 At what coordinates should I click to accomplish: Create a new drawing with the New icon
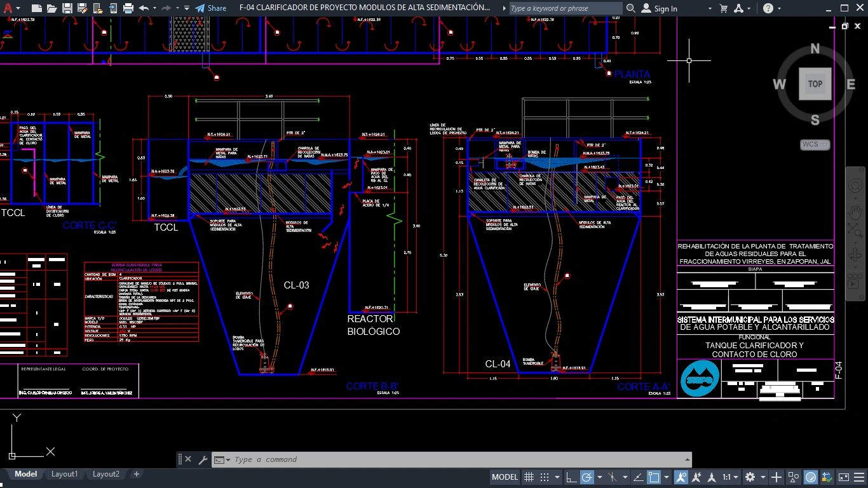pos(37,8)
